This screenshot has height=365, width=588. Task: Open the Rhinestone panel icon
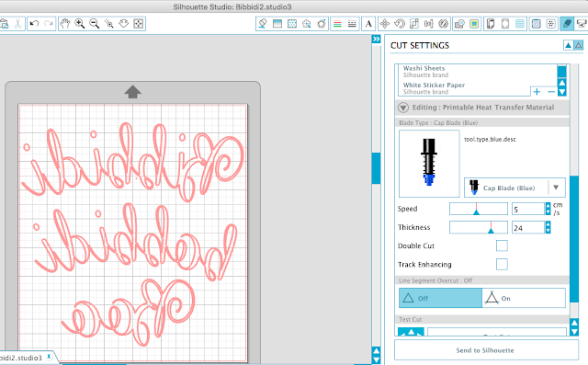point(551,24)
